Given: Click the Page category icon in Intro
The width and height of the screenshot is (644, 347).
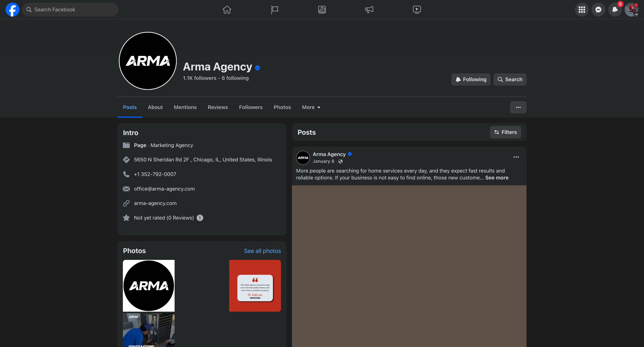Looking at the screenshot, I should (126, 145).
